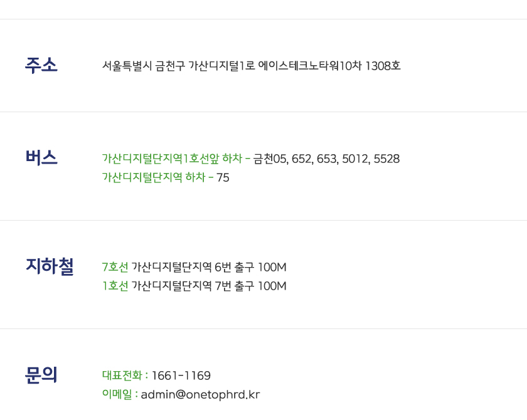Image resolution: width=527 pixels, height=420 pixels.
Task: Click the green 가산디지털단지역 하차 label
Action: [x=153, y=177]
